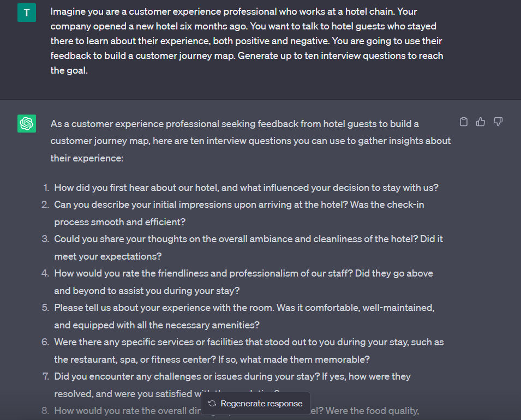Click question 8 about overall dining

pyautogui.click(x=237, y=411)
